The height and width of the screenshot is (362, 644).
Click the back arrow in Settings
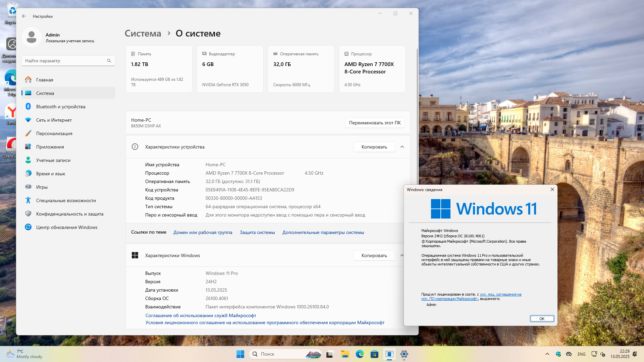pyautogui.click(x=24, y=16)
